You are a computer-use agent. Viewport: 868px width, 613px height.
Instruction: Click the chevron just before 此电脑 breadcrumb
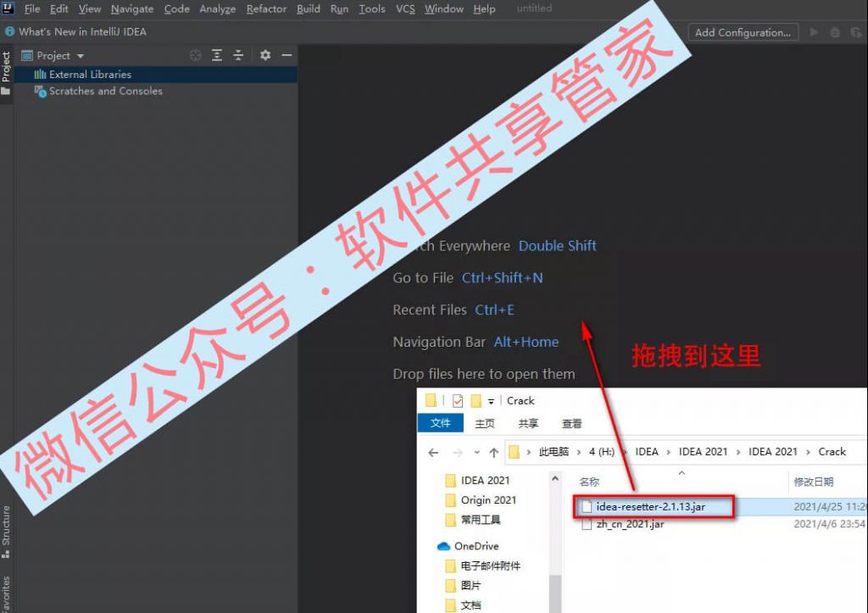(x=529, y=453)
